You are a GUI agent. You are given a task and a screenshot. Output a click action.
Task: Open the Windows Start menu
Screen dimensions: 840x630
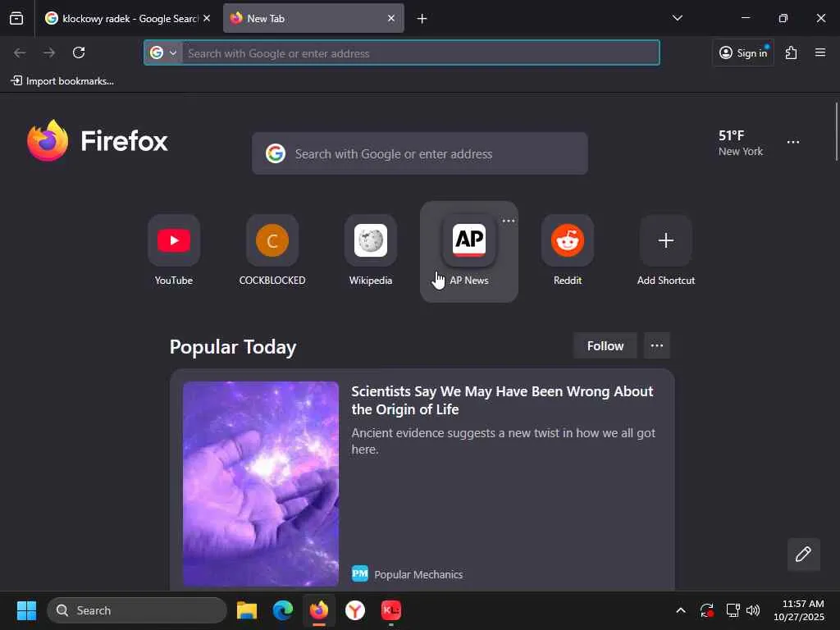click(x=26, y=610)
